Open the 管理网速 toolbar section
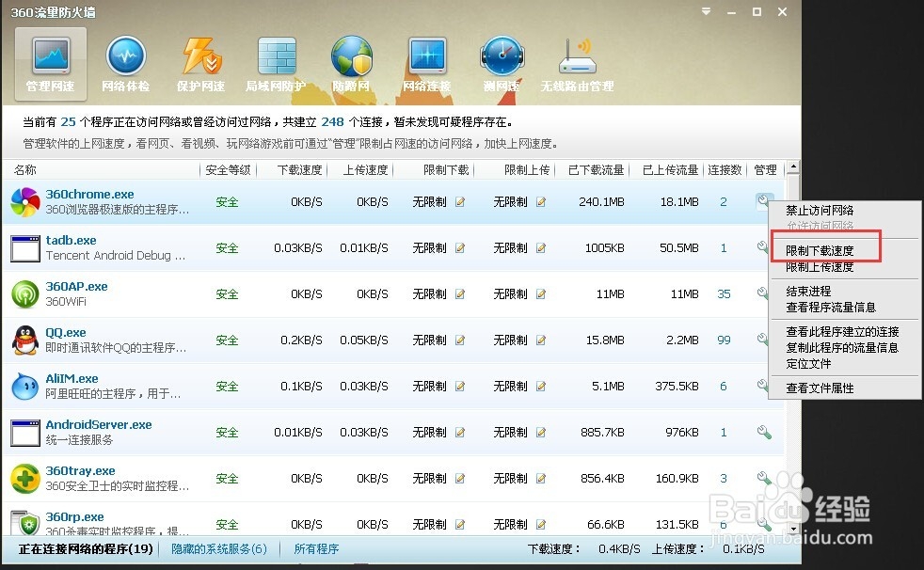 tap(50, 64)
